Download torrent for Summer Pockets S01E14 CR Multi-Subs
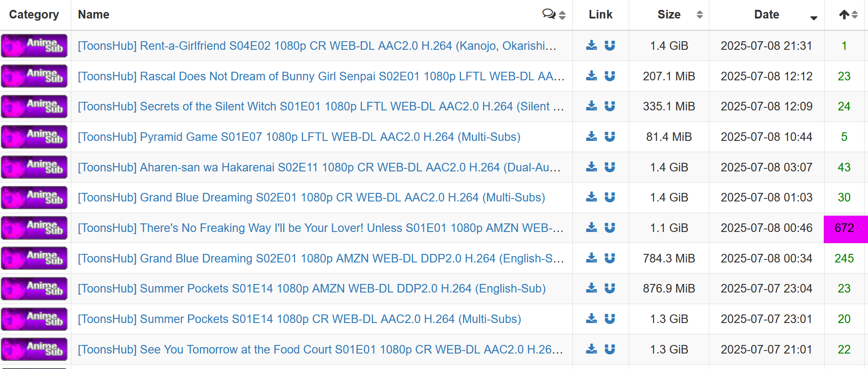This screenshot has height=369, width=868. point(591,319)
